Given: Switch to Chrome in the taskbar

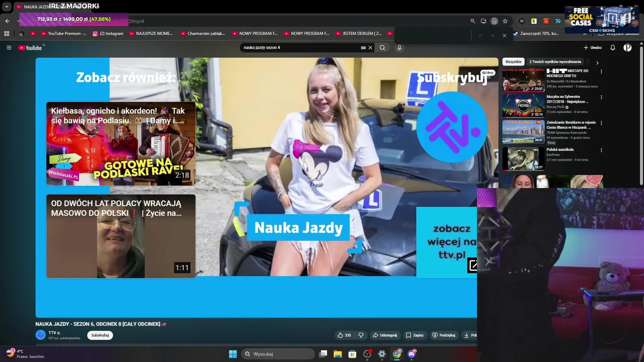Looking at the screenshot, I should pyautogui.click(x=397, y=354).
